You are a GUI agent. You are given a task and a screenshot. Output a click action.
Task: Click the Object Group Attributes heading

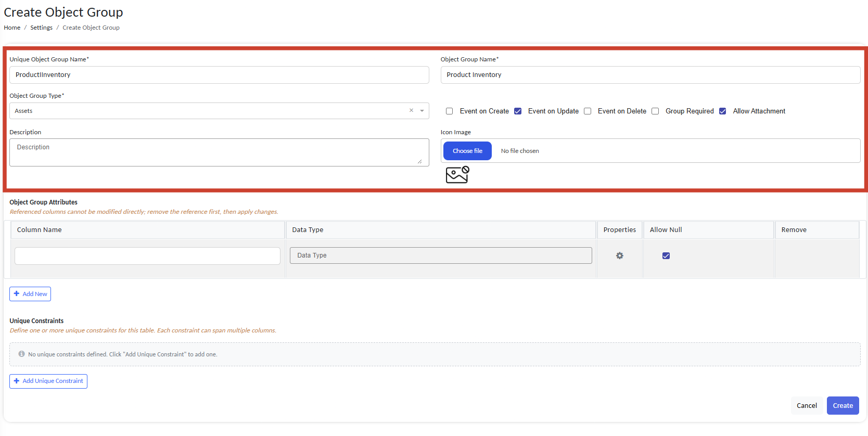[43, 202]
